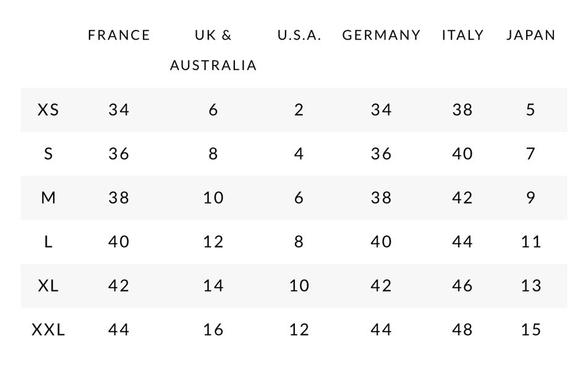Screen dimensions: 588x377
Task: Select the ITALY column header
Action: click(x=462, y=35)
